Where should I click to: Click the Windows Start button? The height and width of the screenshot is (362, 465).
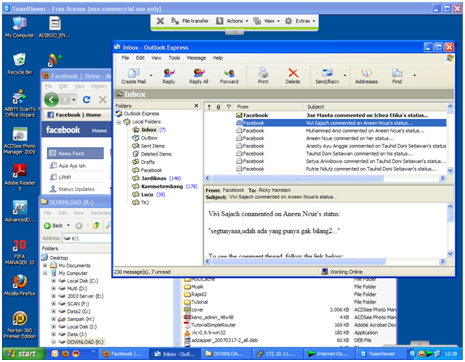23,354
